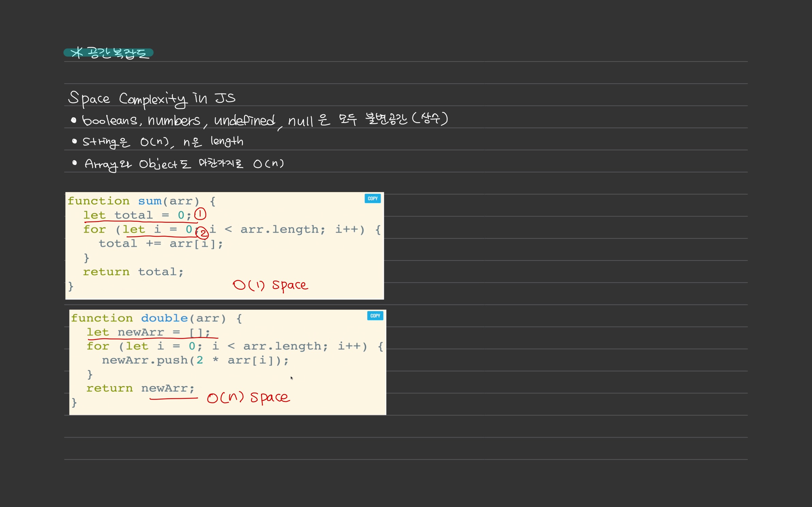Click the 'let total = 0;' code line
812x507 pixels.
pyautogui.click(x=137, y=215)
